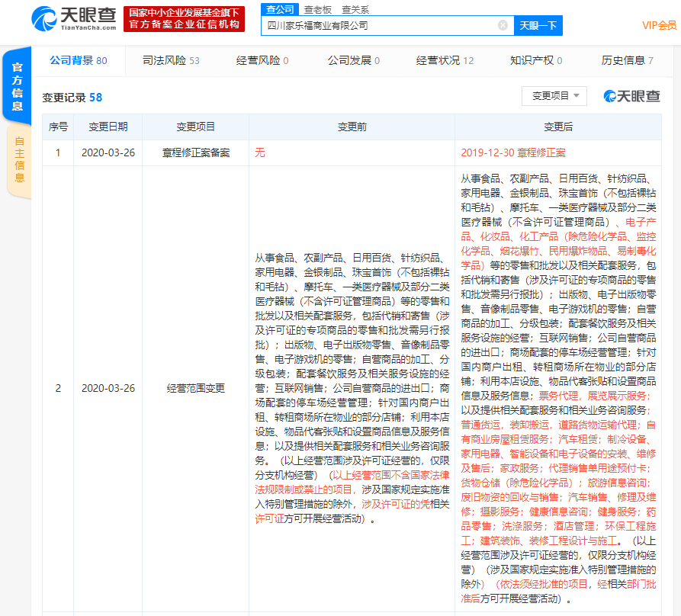Open the VIP会员 link
The image size is (681, 616).
point(659,25)
